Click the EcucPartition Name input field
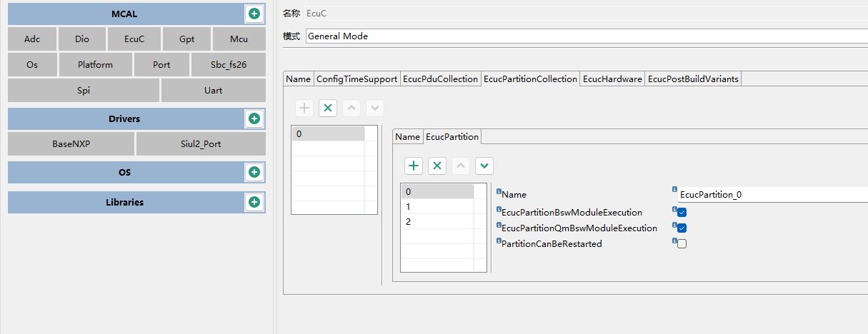 [x=772, y=194]
